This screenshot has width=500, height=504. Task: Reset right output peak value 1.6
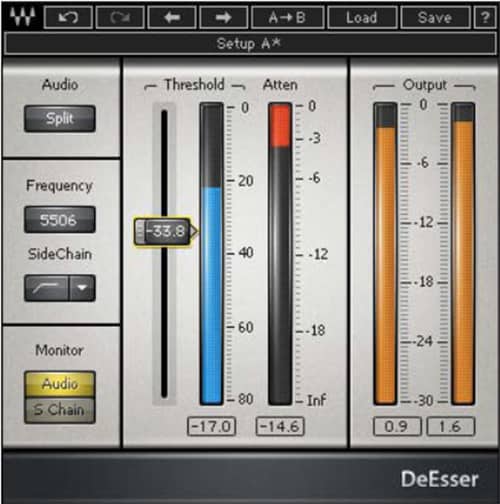point(450,426)
